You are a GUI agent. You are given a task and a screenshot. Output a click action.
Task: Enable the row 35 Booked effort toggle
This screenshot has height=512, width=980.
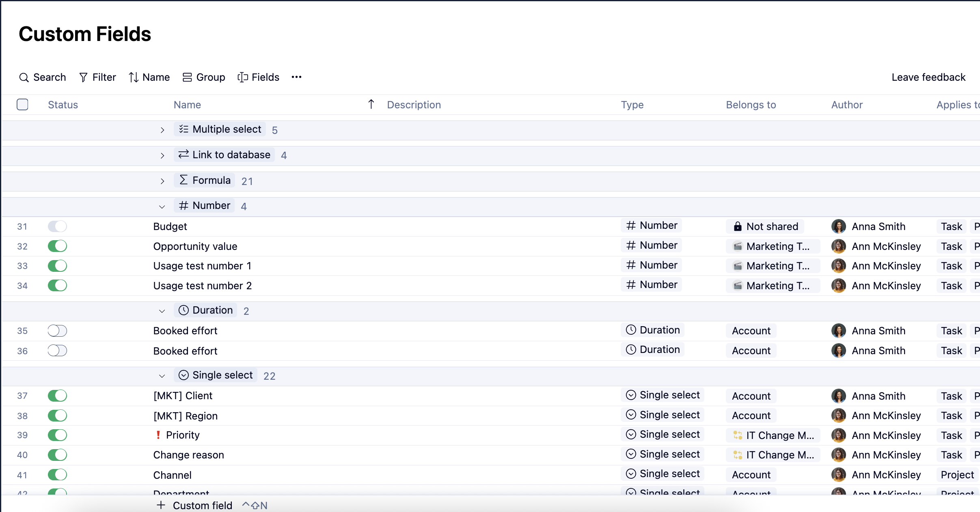click(57, 331)
